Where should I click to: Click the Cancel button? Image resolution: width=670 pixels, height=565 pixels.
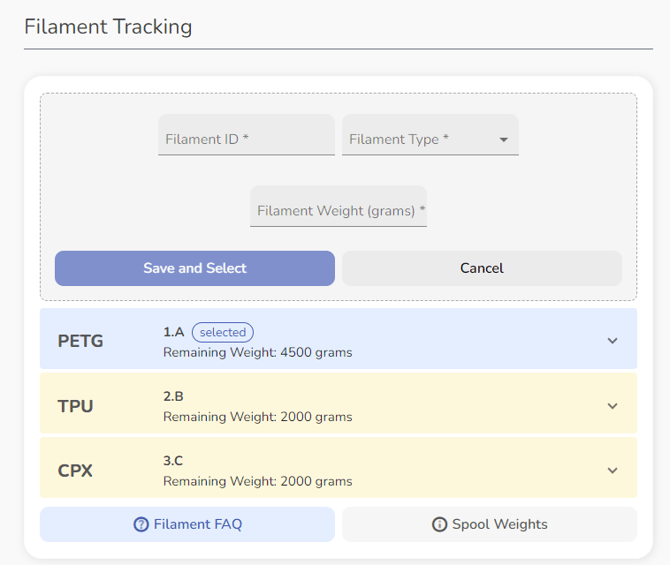[482, 268]
